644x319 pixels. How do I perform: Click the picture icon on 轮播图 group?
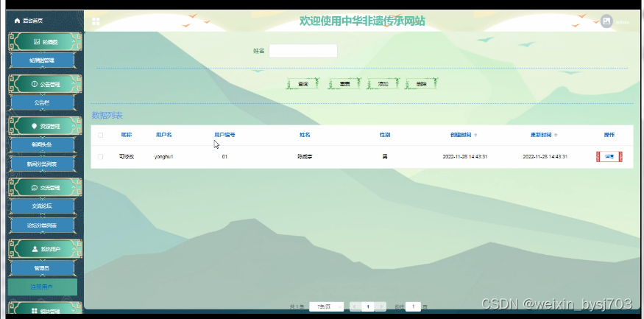click(37, 41)
